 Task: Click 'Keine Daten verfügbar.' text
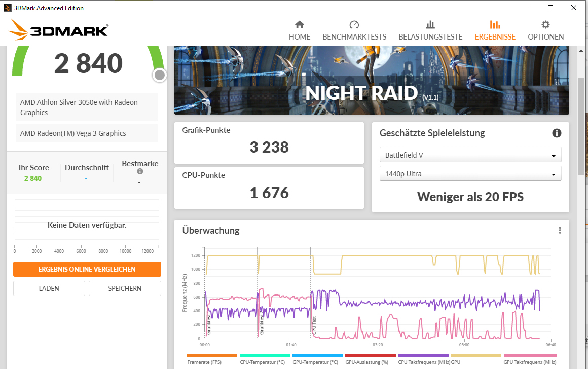tap(87, 225)
